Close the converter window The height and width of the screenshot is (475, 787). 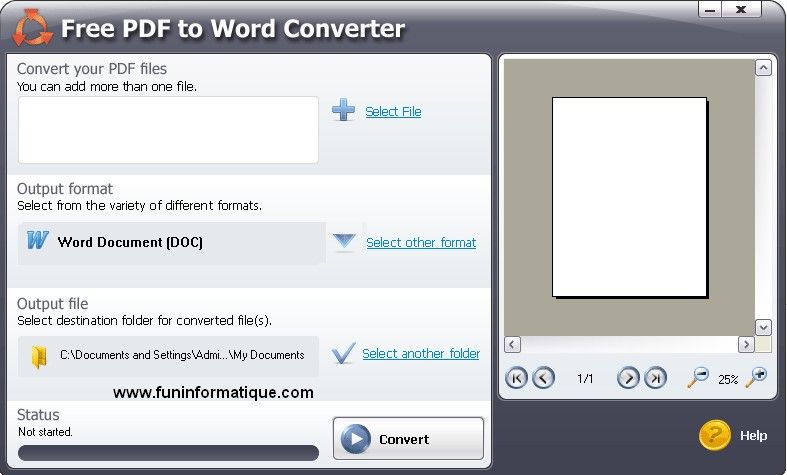click(741, 10)
